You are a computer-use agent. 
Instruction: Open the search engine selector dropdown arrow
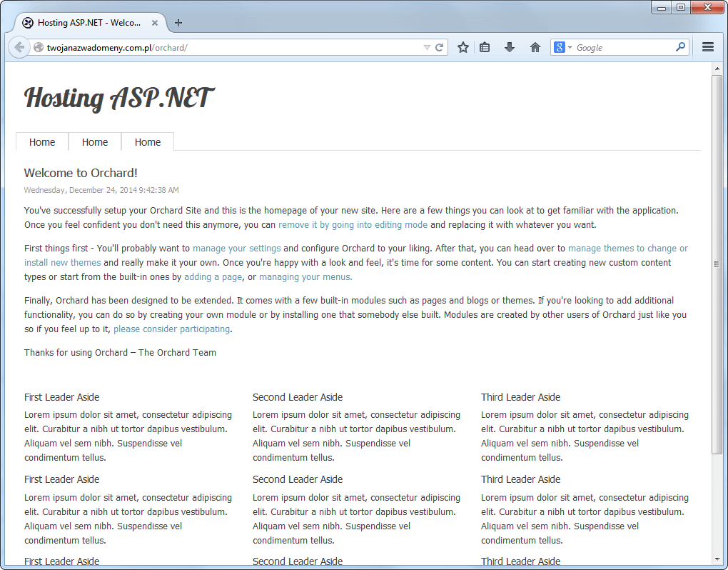570,47
